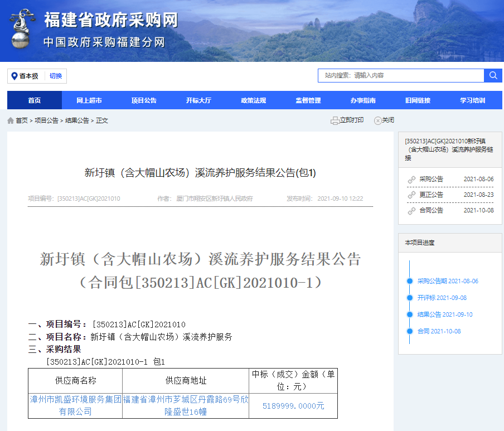This screenshot has width=504, height=431.
Task: Open the 项目公告 navigation tab
Action: click(144, 100)
